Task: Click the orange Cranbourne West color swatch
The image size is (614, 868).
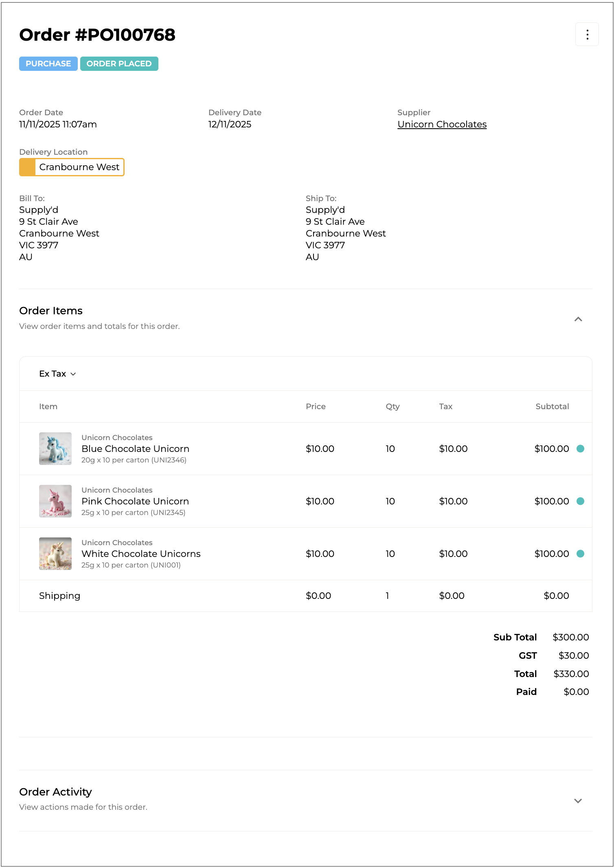Action: [28, 167]
